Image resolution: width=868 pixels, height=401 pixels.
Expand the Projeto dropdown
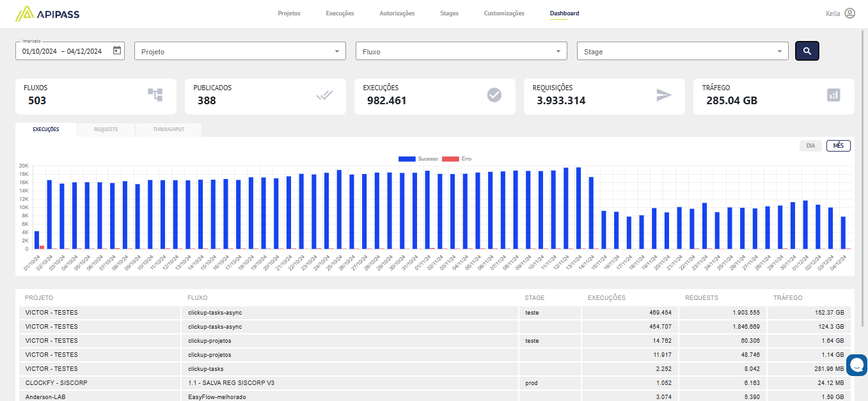[240, 51]
